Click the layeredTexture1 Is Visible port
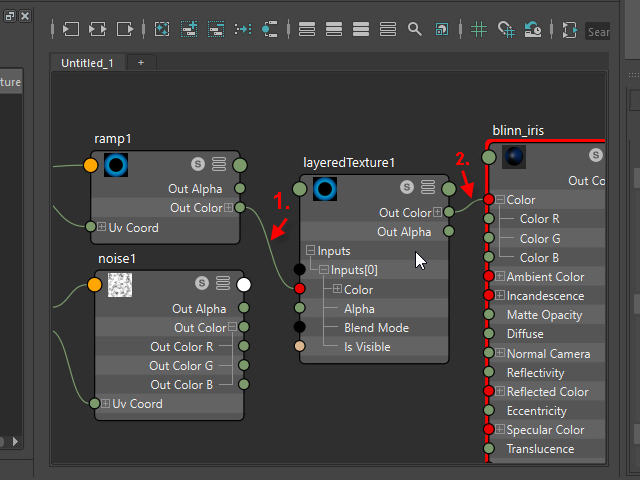640x480 pixels. click(x=299, y=347)
